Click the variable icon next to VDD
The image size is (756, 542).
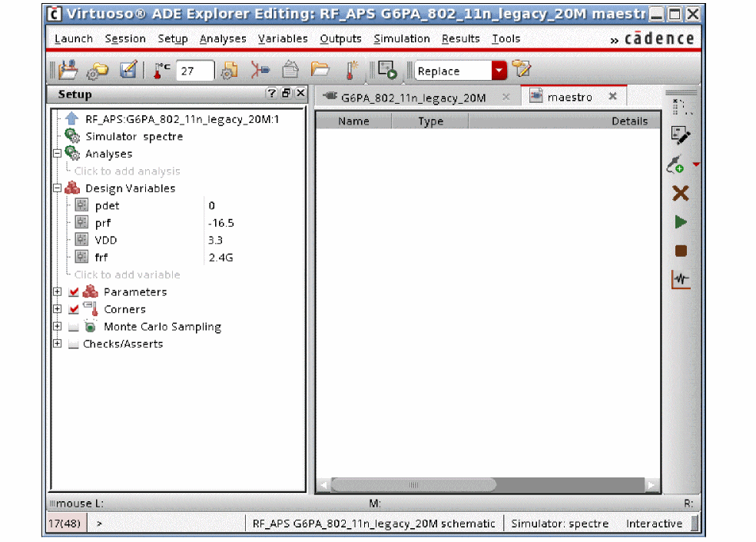[x=81, y=239]
